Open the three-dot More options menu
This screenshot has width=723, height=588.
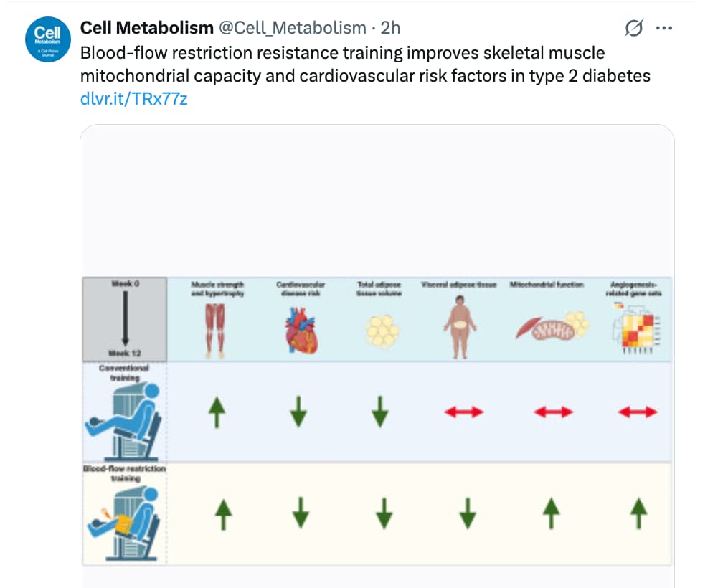click(x=664, y=28)
